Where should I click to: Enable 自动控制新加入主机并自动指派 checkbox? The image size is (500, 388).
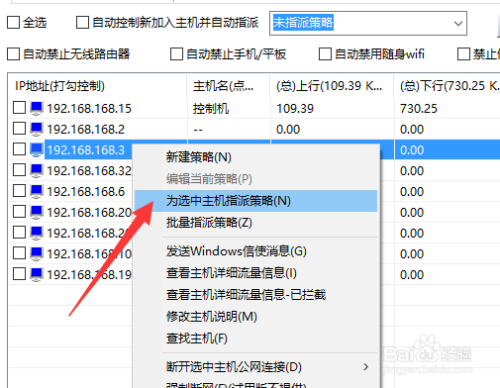click(x=82, y=23)
